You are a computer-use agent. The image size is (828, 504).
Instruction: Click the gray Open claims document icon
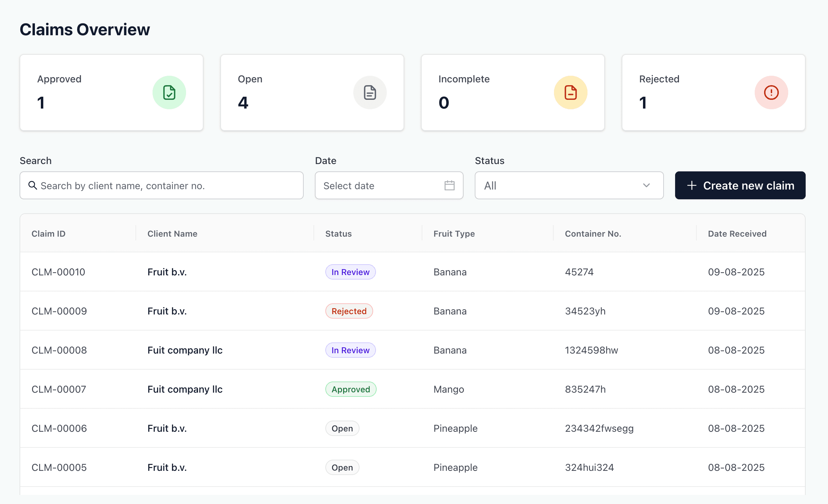pos(370,92)
